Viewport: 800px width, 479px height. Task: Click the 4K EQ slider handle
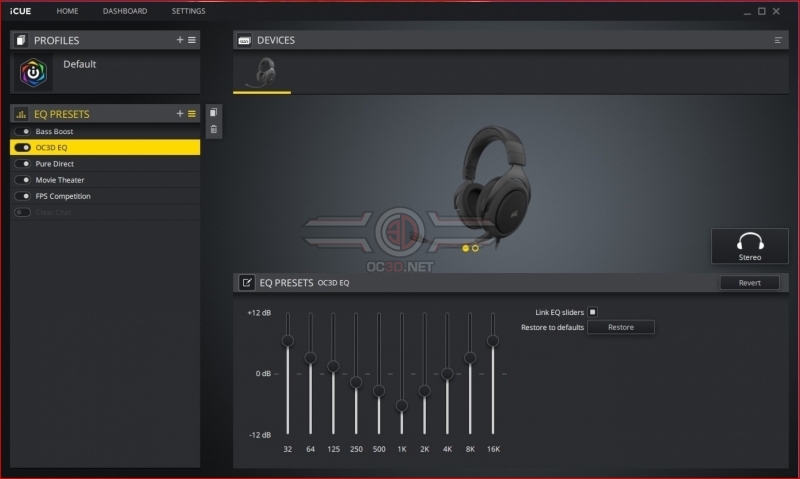(x=447, y=374)
